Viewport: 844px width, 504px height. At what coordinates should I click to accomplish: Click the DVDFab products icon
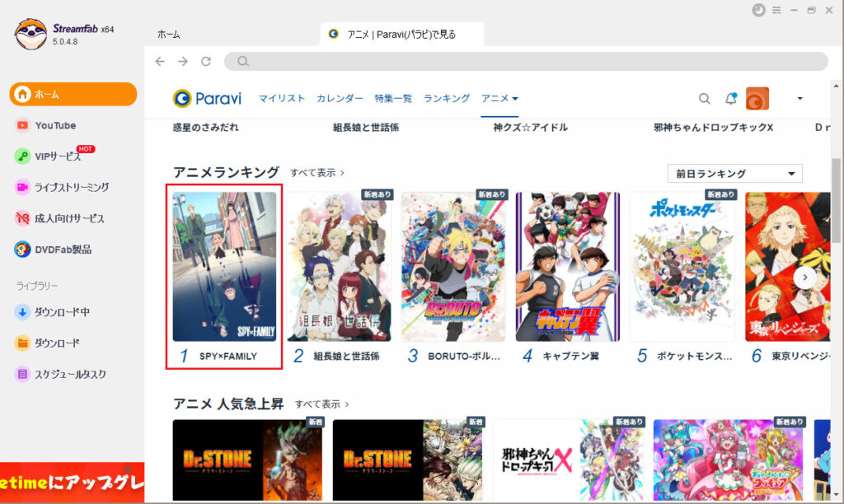click(22, 250)
